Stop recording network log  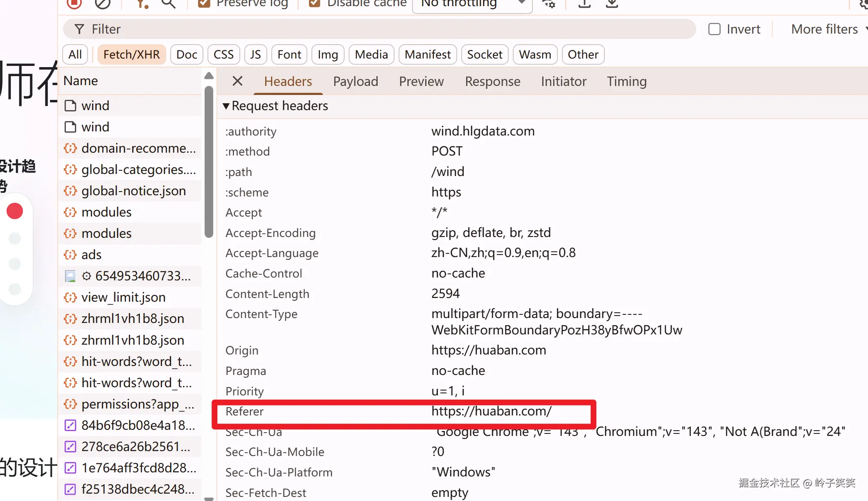click(74, 3)
